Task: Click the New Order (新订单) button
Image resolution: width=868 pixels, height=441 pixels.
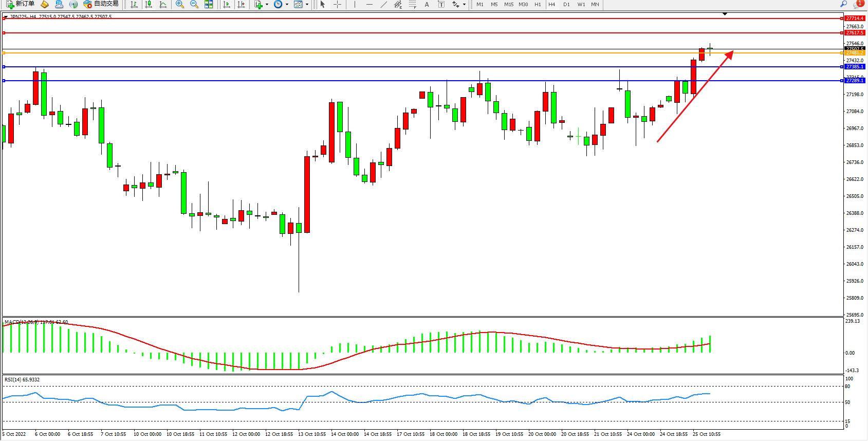Action: coord(21,4)
